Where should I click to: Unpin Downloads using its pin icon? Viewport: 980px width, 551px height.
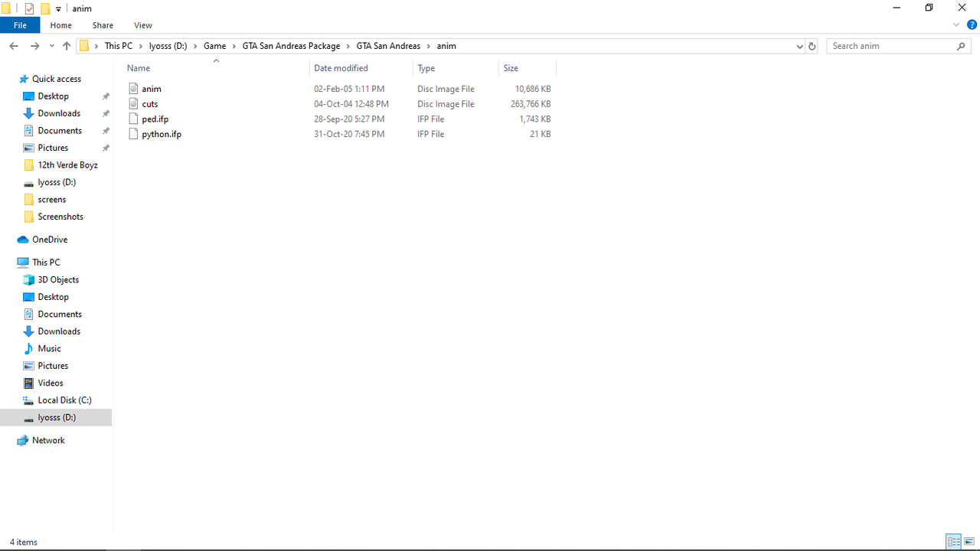106,113
